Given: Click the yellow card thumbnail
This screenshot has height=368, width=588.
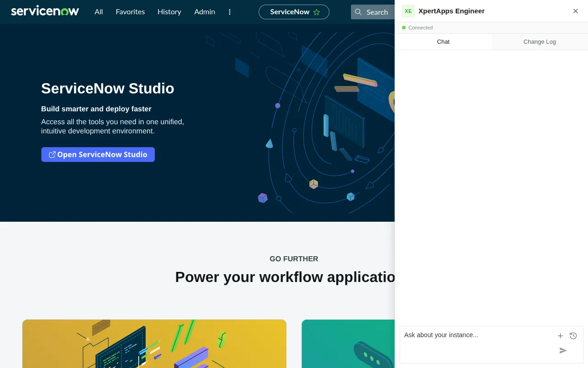Looking at the screenshot, I should pyautogui.click(x=154, y=344).
